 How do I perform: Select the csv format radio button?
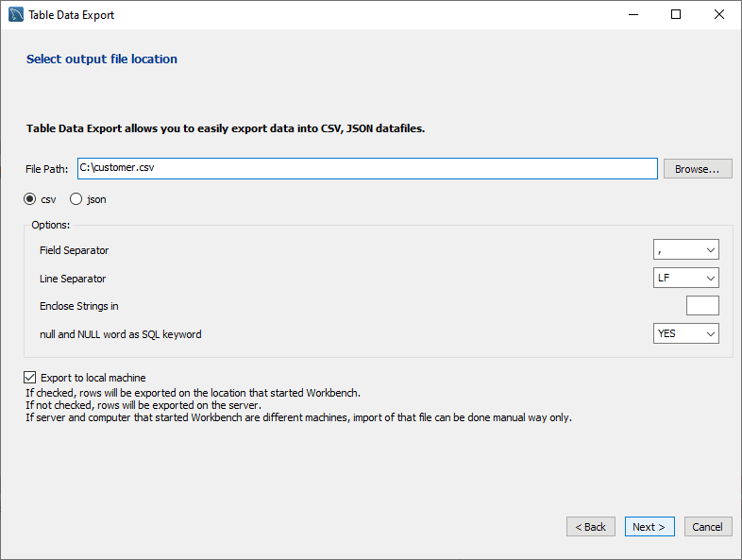[30, 199]
